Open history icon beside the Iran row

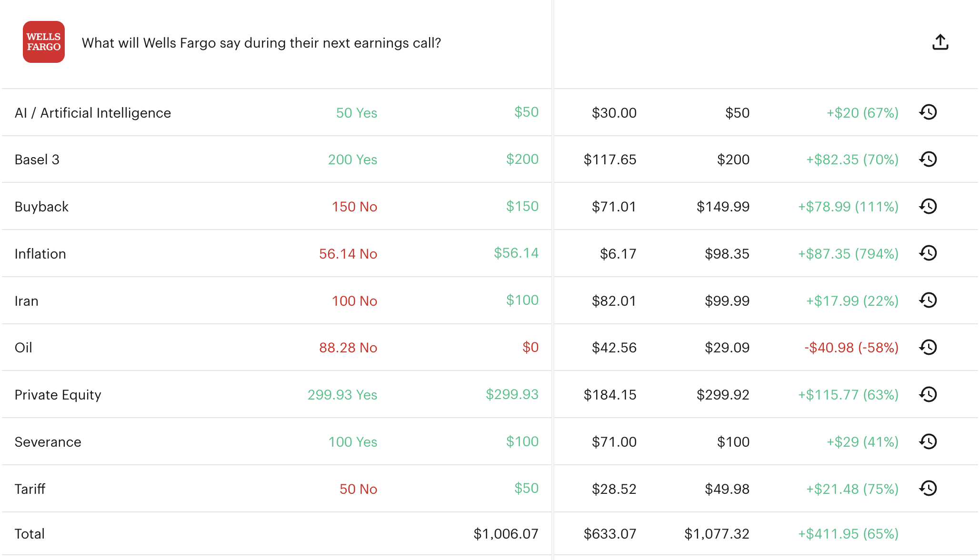click(928, 300)
